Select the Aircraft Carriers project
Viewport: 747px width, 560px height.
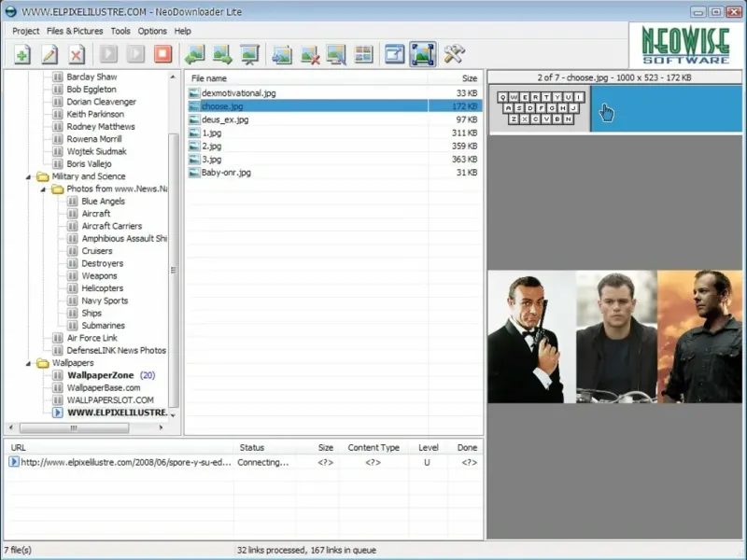coord(111,226)
